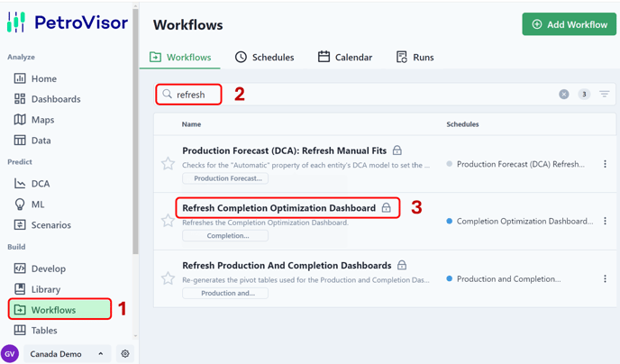Image resolution: width=620 pixels, height=364 pixels.
Task: Click the magnifier search icon
Action: 168,94
